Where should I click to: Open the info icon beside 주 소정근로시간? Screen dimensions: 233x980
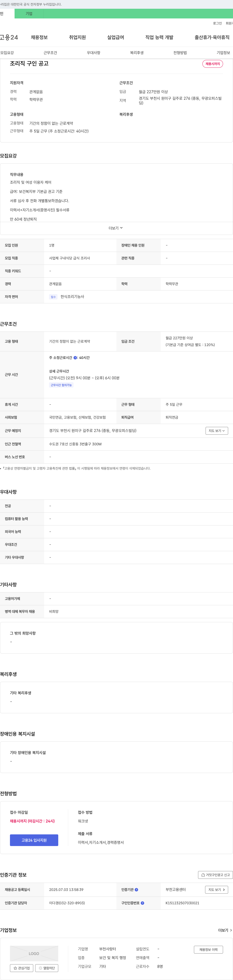(75, 357)
